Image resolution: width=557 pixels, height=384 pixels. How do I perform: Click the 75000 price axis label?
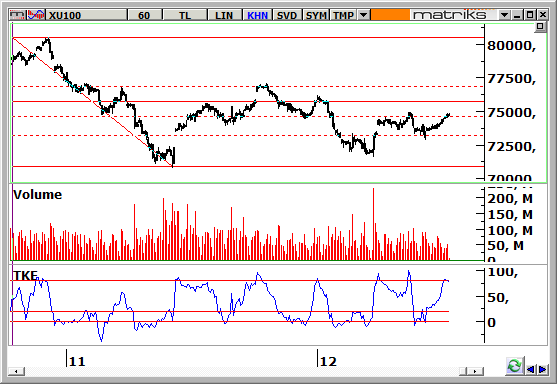tap(511, 113)
